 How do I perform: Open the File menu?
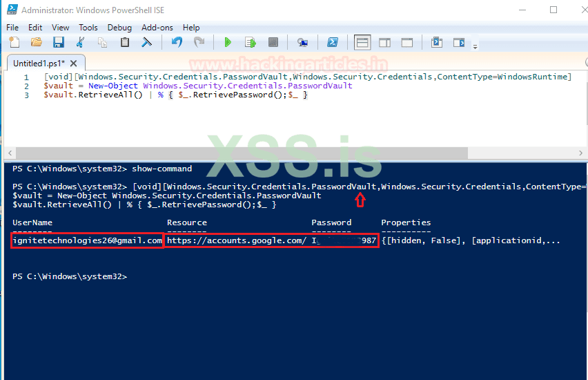pos(12,28)
